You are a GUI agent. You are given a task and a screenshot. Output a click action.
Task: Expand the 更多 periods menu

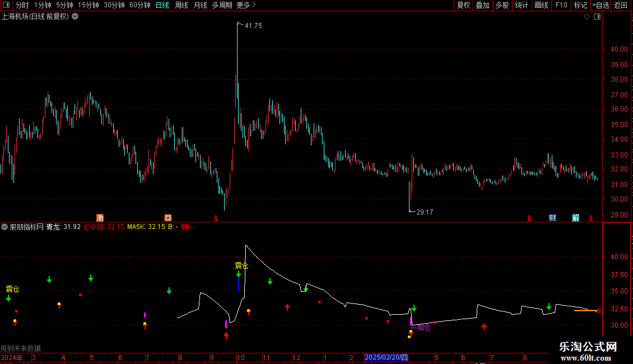(246, 5)
